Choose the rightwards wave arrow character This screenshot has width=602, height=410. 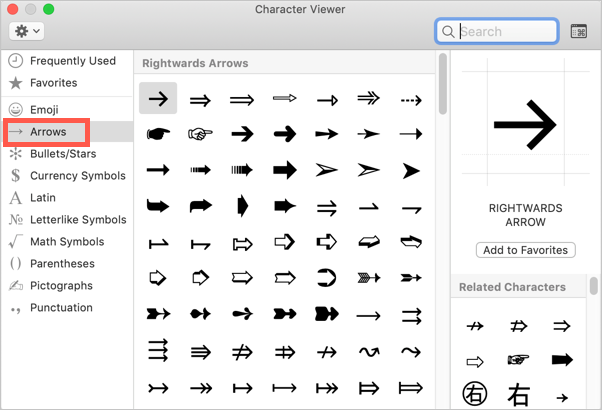point(369,352)
